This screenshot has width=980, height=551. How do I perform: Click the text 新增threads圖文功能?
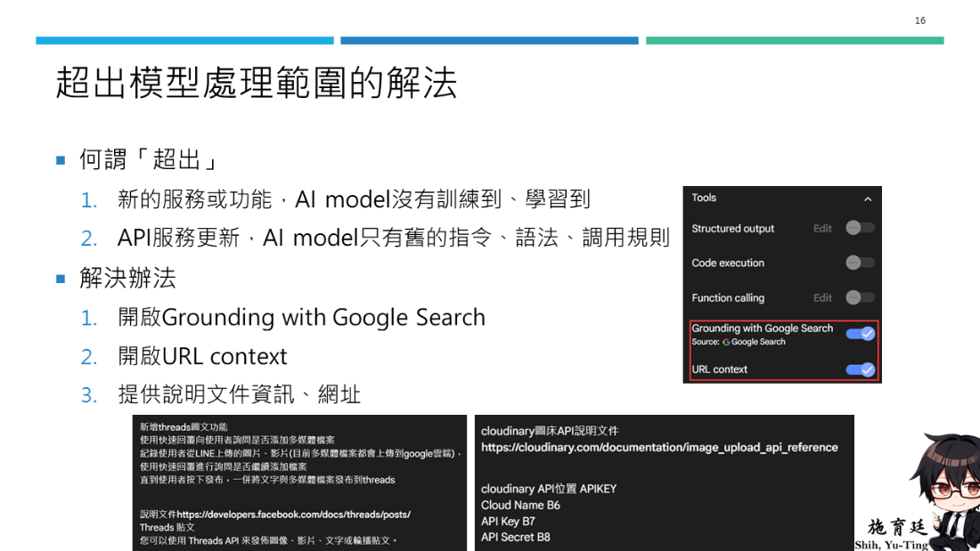point(184,427)
